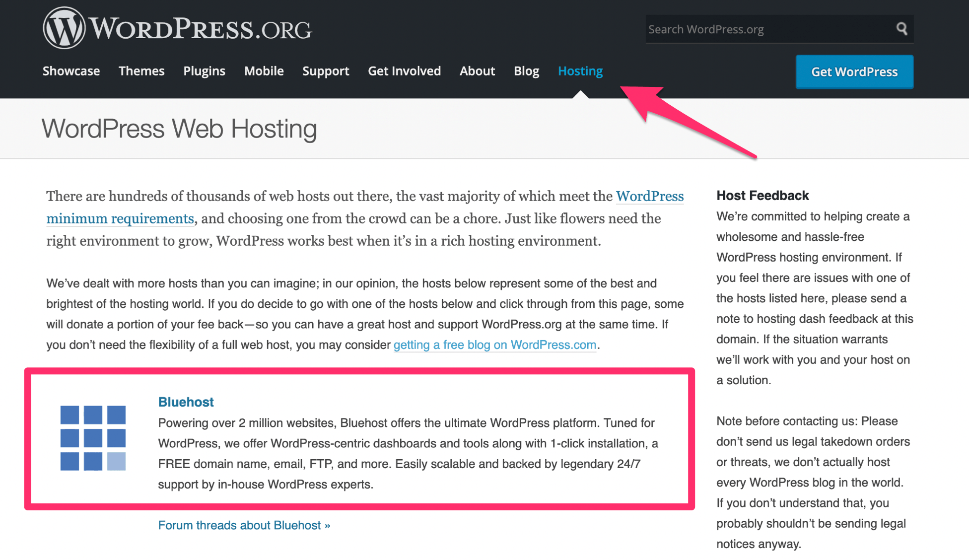This screenshot has height=560, width=969.
Task: Click the WordPress.org logo
Action: (x=177, y=28)
